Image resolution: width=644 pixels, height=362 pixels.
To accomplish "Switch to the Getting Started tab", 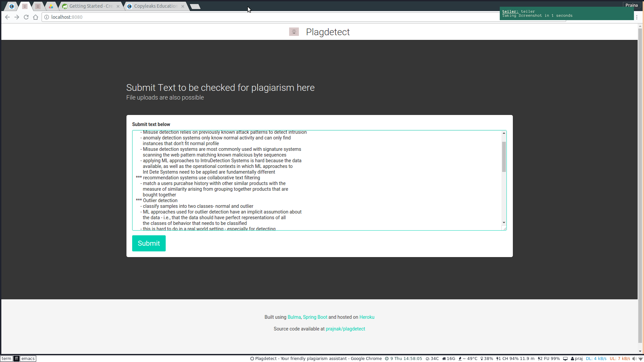I will pyautogui.click(x=91, y=6).
